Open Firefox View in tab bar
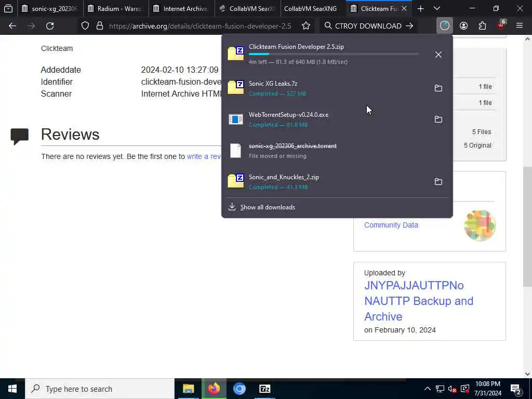532x399 pixels. [x=8, y=8]
